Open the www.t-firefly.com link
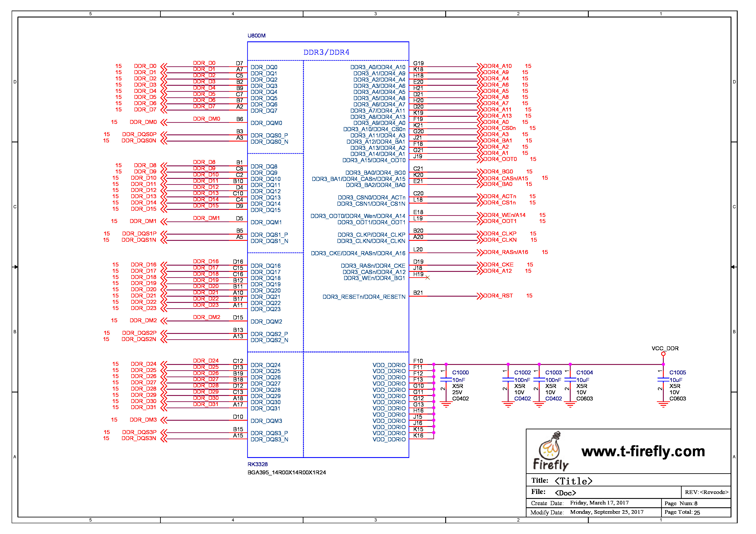756x534 pixels. (643, 451)
